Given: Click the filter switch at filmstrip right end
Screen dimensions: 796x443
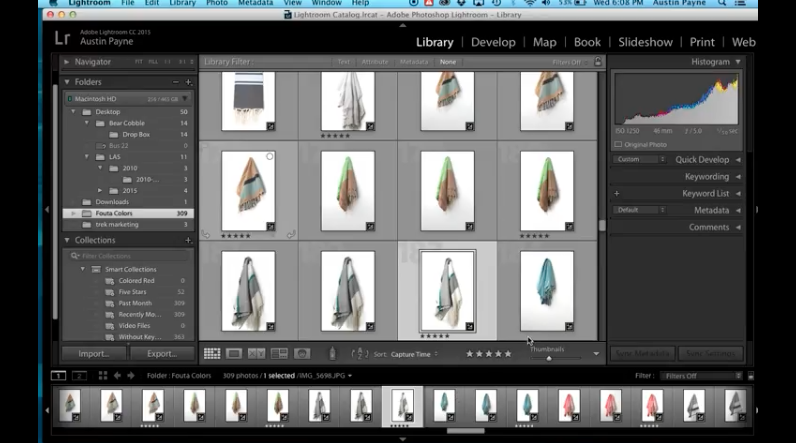Looking at the screenshot, I should click(751, 376).
